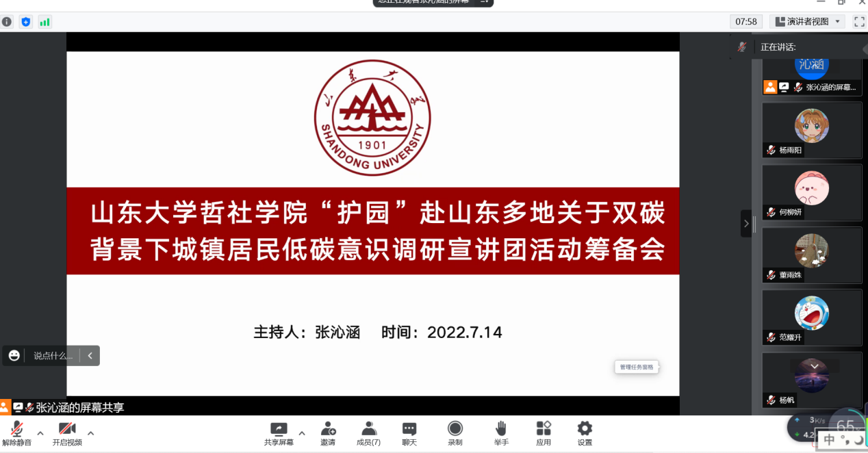The image size is (868, 453).
Task: Expand the video options arrow beside 开启视频
Action: click(x=90, y=433)
